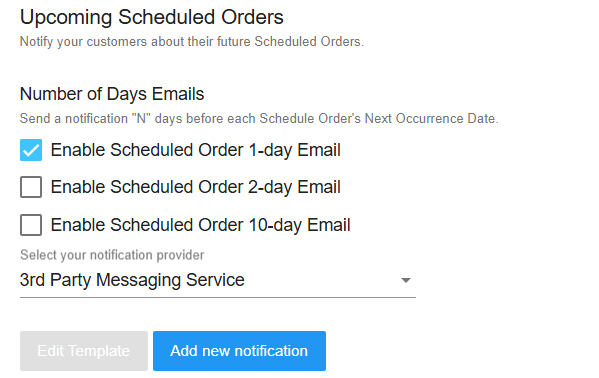Click Add new notification button
The width and height of the screenshot is (599, 378).
(240, 351)
